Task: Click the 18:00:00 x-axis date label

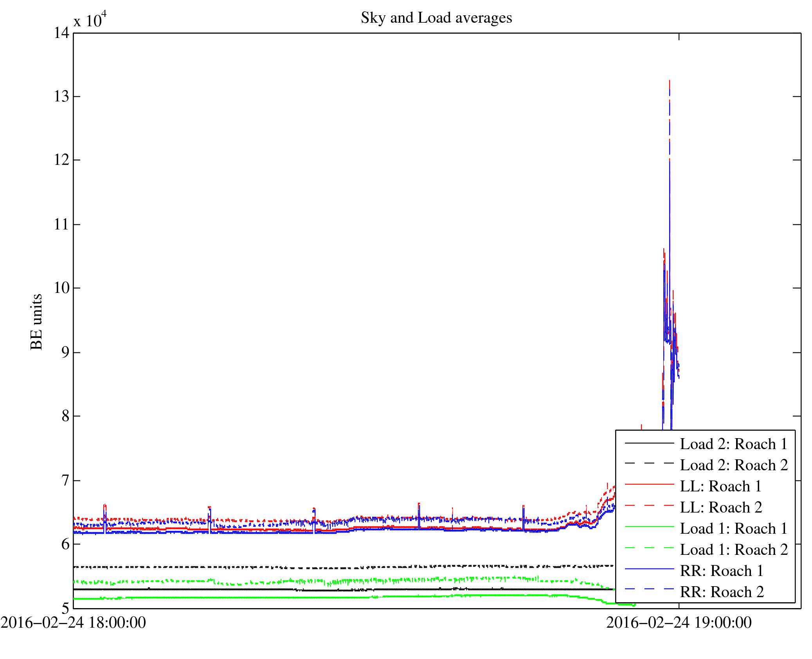Action: click(x=73, y=623)
